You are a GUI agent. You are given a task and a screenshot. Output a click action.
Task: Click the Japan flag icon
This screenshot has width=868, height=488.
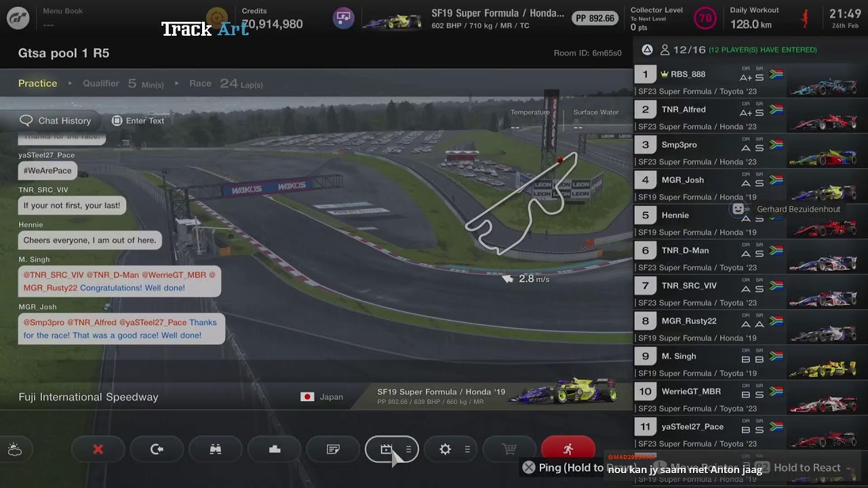click(x=307, y=396)
